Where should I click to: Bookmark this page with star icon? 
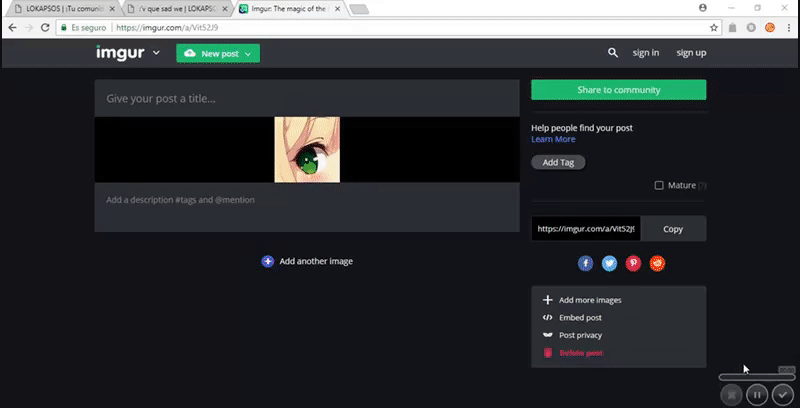coord(714,28)
